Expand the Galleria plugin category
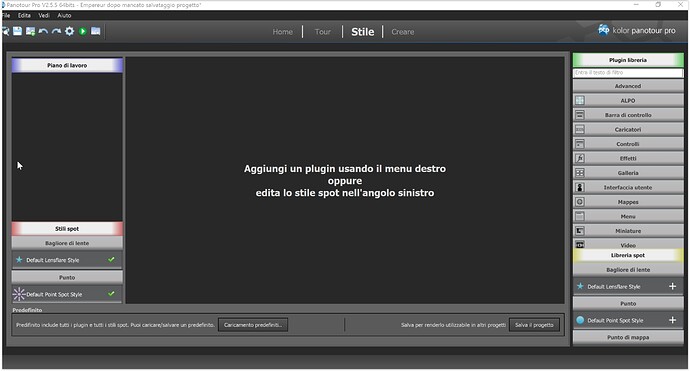This screenshot has width=690, height=371. [628, 173]
